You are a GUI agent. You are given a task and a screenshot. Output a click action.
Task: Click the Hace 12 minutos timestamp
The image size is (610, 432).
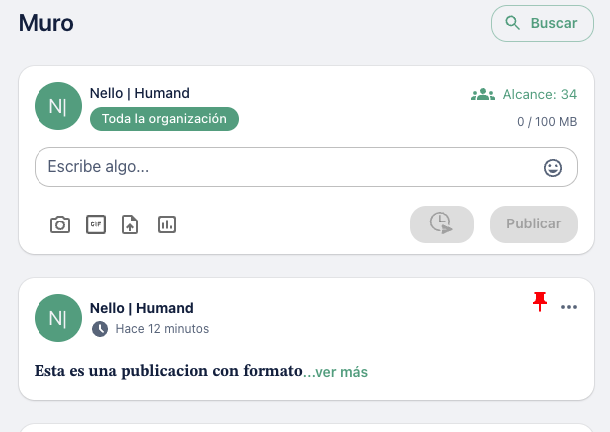(x=162, y=329)
